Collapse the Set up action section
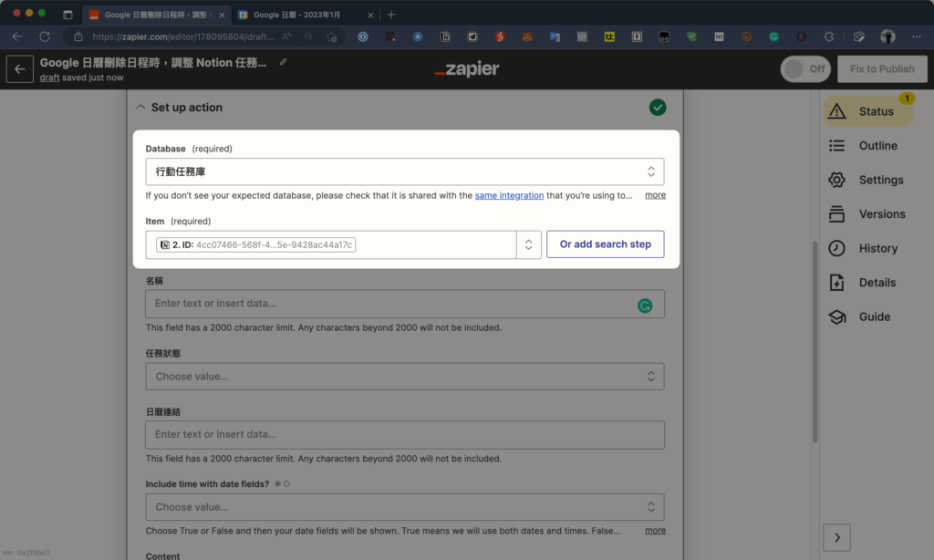This screenshot has height=560, width=934. pyautogui.click(x=140, y=108)
